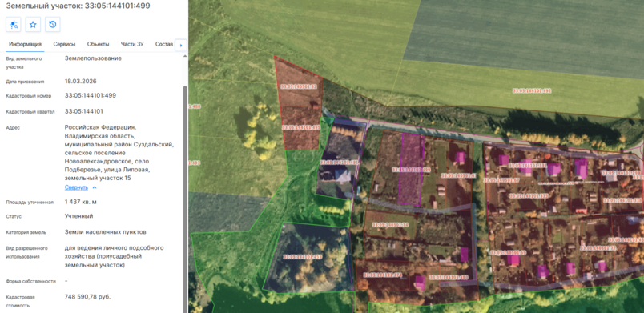The height and width of the screenshot is (313, 644).
Task: Click the Земельный участок panel title
Action: pos(78,6)
